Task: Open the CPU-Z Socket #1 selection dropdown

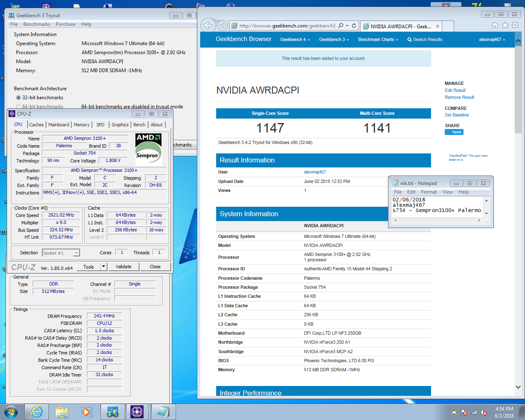Action: coord(76,253)
